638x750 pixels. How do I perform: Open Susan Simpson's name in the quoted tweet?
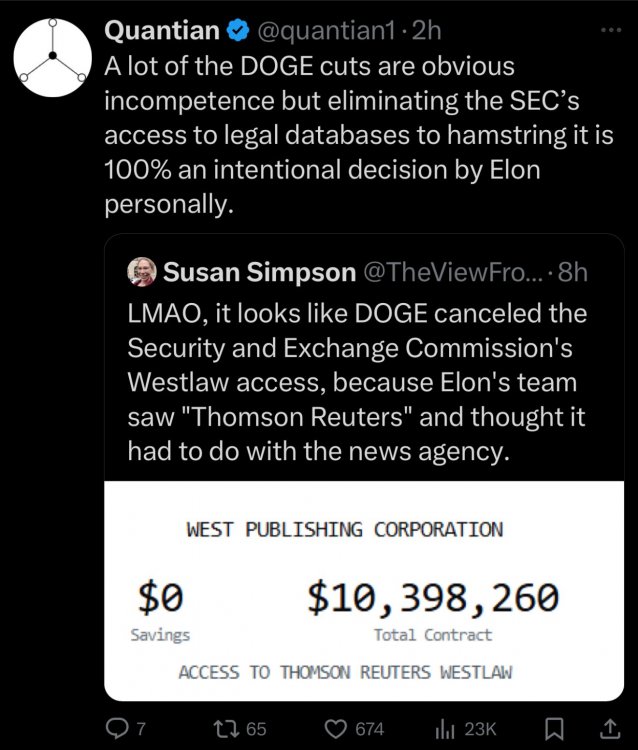point(259,272)
